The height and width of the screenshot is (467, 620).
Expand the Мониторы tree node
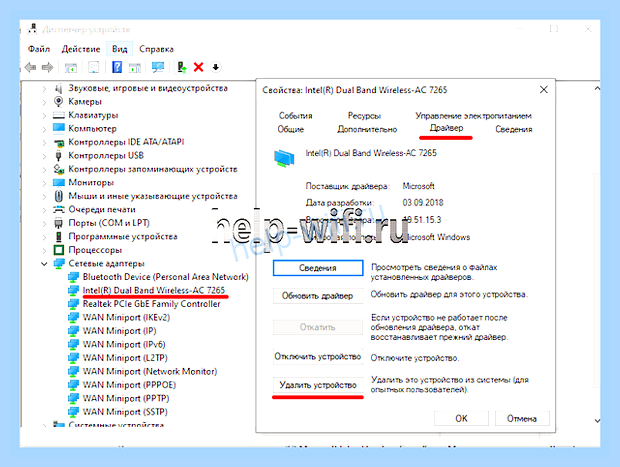44,183
